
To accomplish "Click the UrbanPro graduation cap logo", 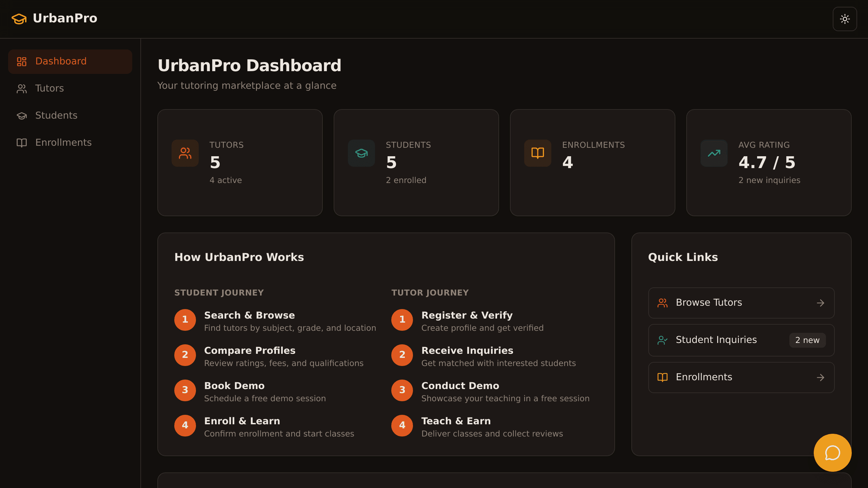I will [x=19, y=19].
